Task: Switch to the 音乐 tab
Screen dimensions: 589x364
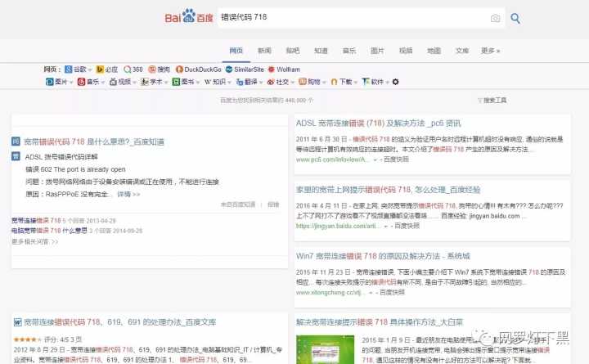Action: tap(349, 51)
